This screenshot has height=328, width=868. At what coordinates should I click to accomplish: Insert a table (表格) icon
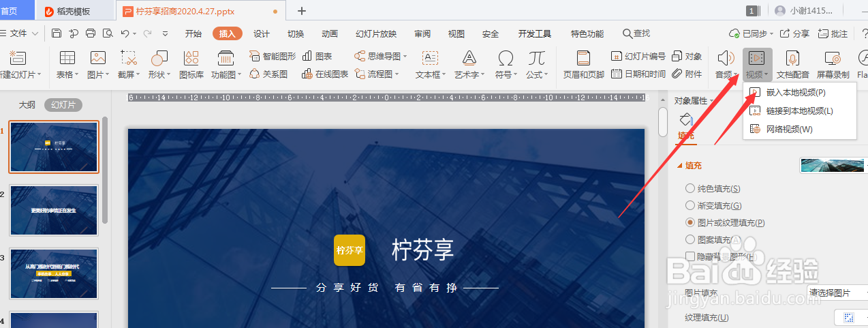pos(67,58)
